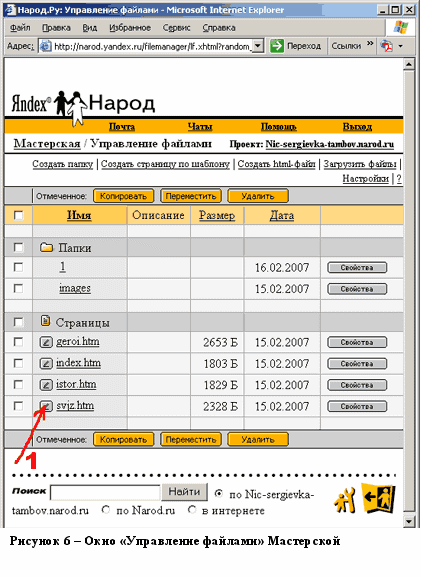Open the Сервис menu
This screenshot has height=577, width=421.
[177, 28]
